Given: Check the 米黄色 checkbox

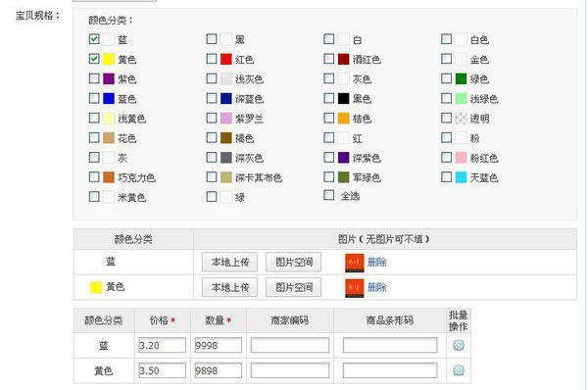Looking at the screenshot, I should point(94,197).
